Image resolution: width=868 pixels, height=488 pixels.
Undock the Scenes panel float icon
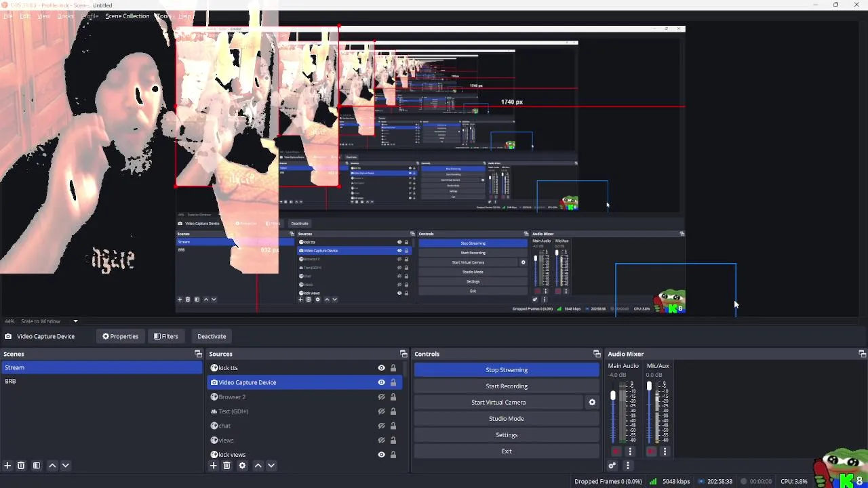(x=198, y=354)
